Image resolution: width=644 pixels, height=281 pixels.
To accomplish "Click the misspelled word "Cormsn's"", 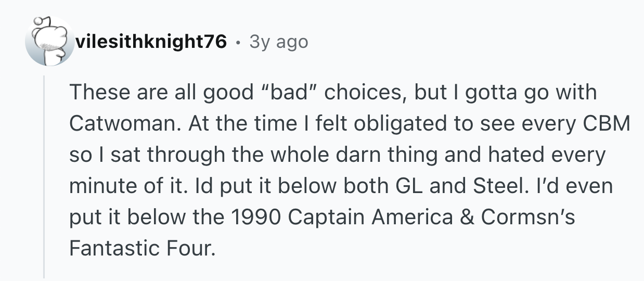I will 527,218.
